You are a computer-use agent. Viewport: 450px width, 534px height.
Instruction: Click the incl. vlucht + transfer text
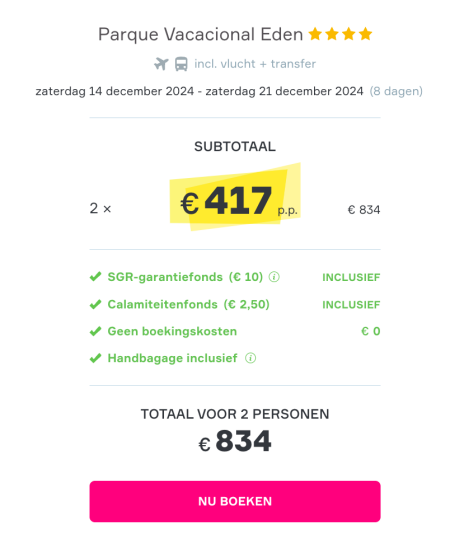point(255,64)
